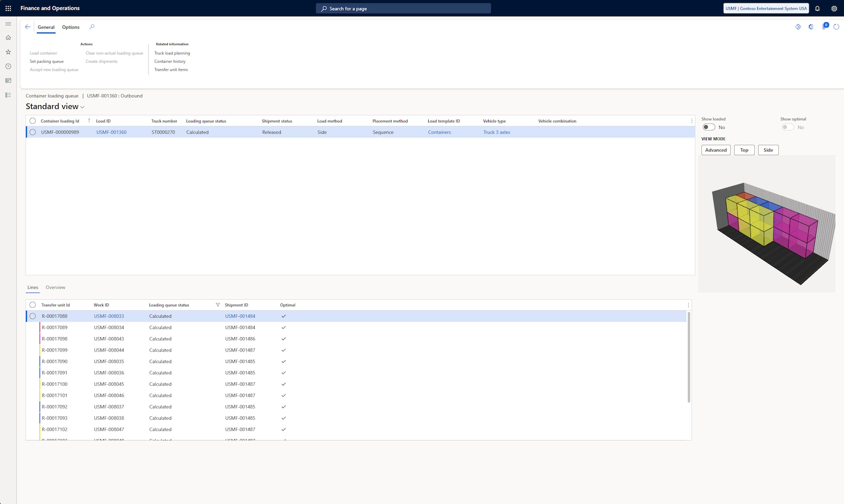Viewport: 844px width, 504px height.
Task: Open Recent clock icon in sidebar
Action: coord(8,67)
